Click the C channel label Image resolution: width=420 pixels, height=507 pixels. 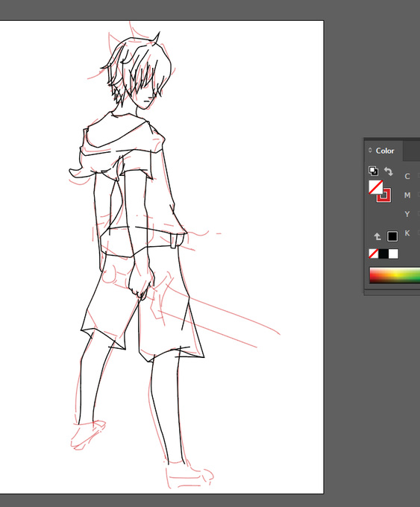[x=407, y=176]
